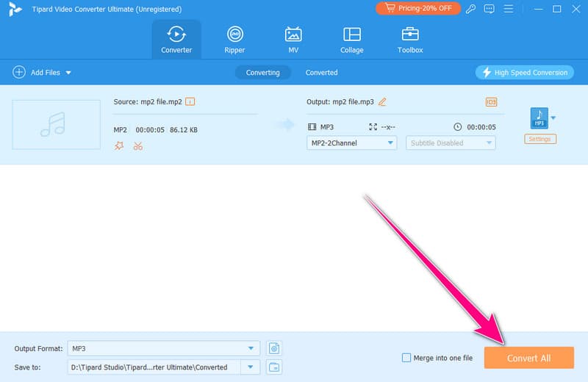The image size is (588, 382).
Task: Rename output file with pencil icon
Action: pyautogui.click(x=382, y=102)
